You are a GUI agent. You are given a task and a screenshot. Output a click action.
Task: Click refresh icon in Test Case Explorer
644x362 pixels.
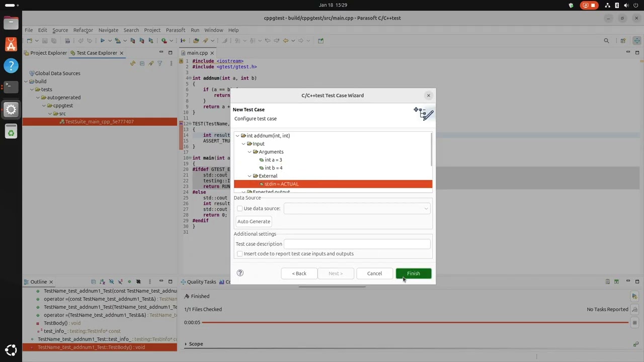133,63
